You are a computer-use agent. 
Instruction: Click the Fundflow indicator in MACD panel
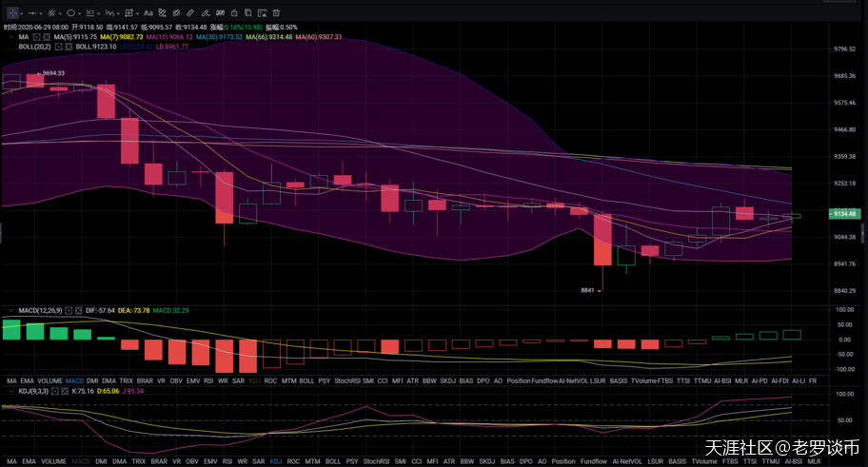coord(545,380)
